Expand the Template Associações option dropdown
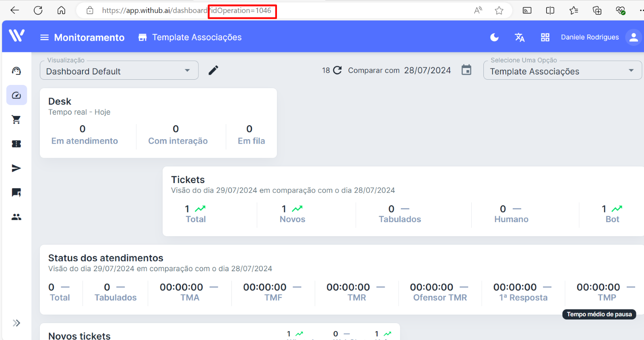This screenshot has height=340, width=644. pyautogui.click(x=562, y=70)
